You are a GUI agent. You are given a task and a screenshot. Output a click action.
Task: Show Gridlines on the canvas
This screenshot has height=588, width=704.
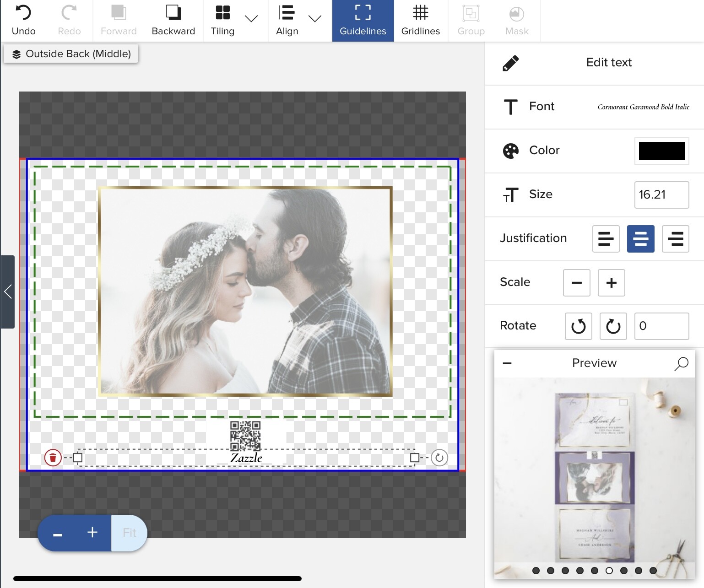pos(420,21)
